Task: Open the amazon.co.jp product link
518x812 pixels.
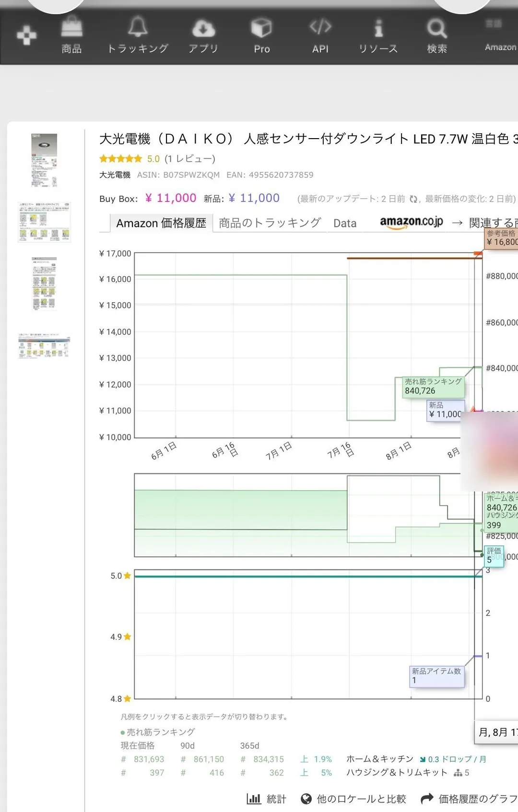Action: 412,222
